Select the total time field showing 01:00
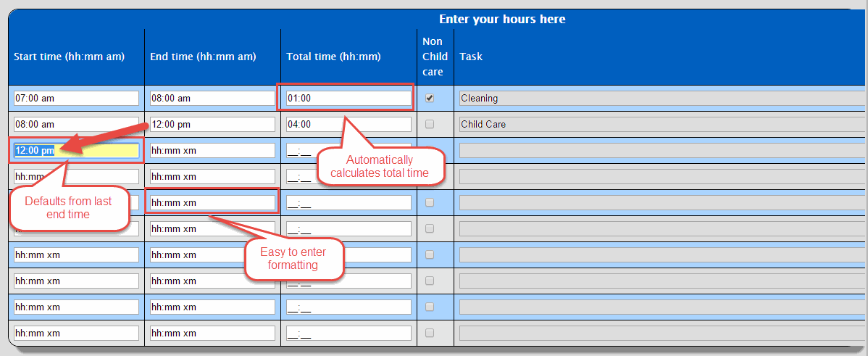 349,98
